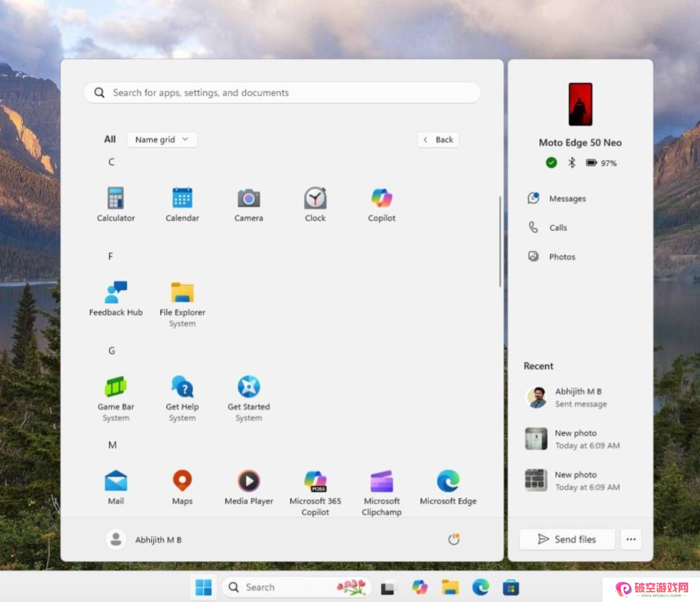This screenshot has height=602, width=700.
Task: Expand the Name grid view dropdown
Action: pyautogui.click(x=162, y=140)
